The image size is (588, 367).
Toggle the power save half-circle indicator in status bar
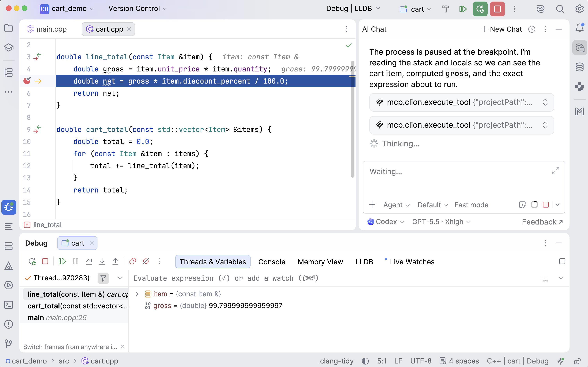(x=365, y=361)
